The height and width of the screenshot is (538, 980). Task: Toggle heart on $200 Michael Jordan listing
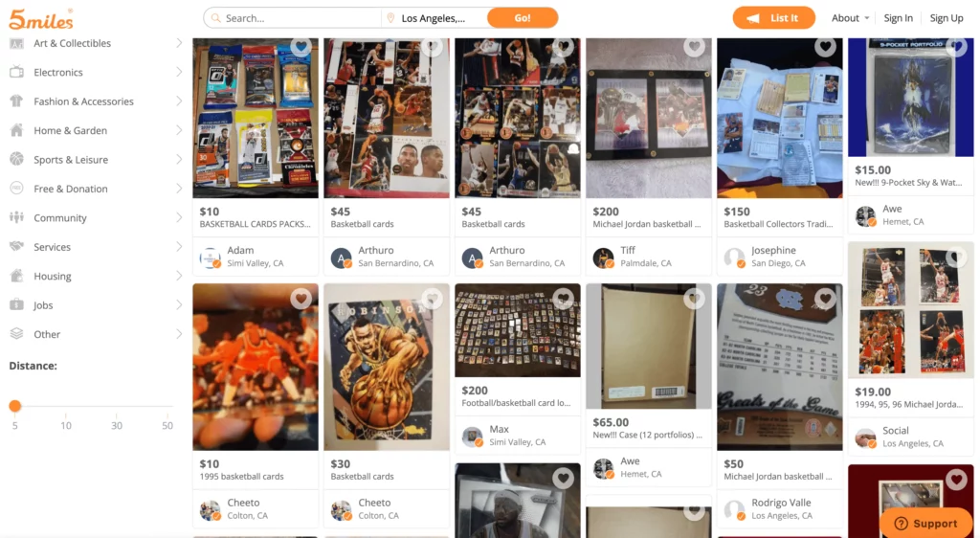[695, 46]
